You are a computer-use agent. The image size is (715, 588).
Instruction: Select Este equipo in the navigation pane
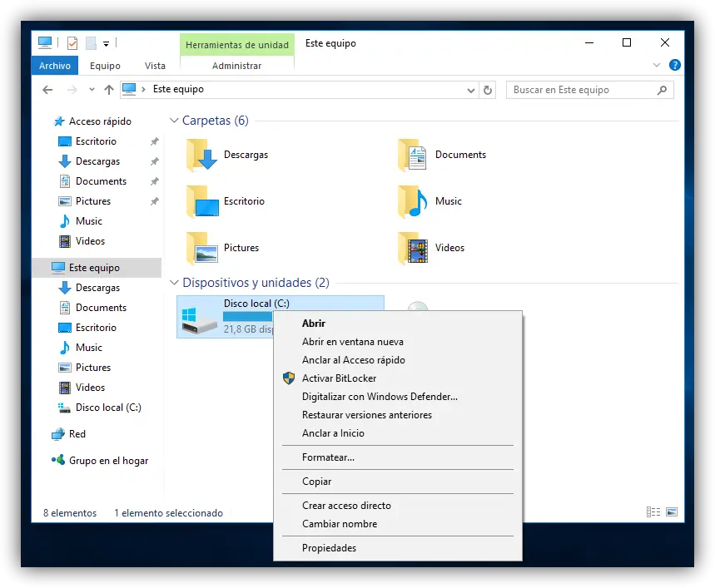click(x=97, y=267)
